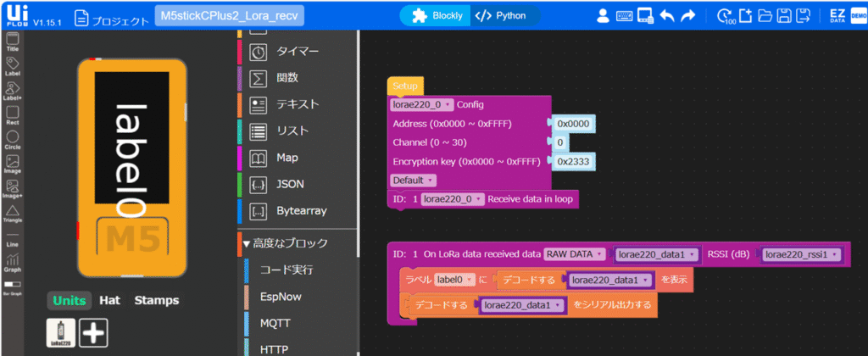The height and width of the screenshot is (356, 868).
Task: Open the project folder icon
Action: pyautogui.click(x=765, y=15)
